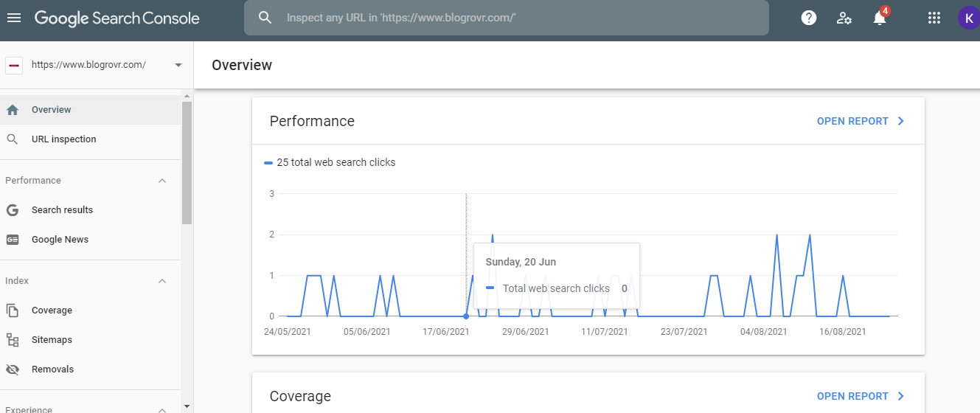Click the blogrovr.com property favicon
This screenshot has height=413, width=980.
[14, 65]
